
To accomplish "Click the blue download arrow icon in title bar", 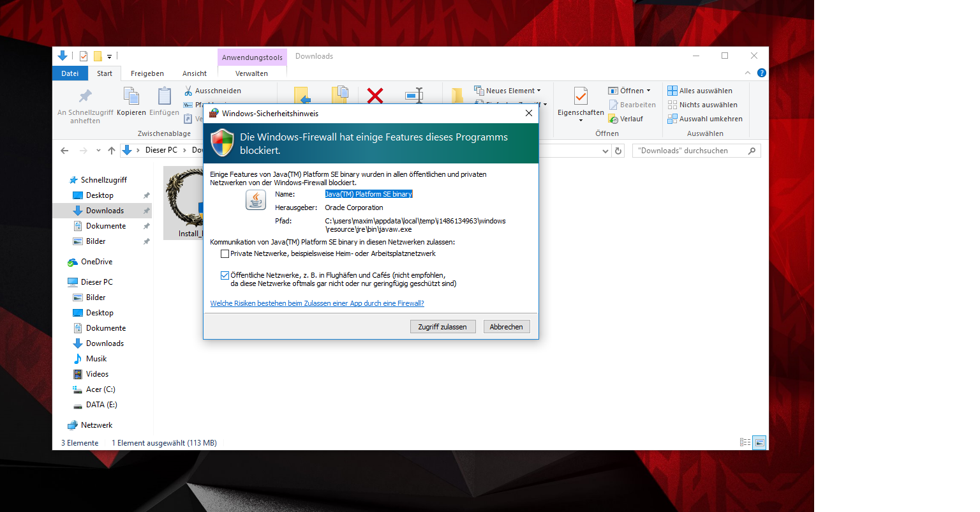I will click(62, 56).
